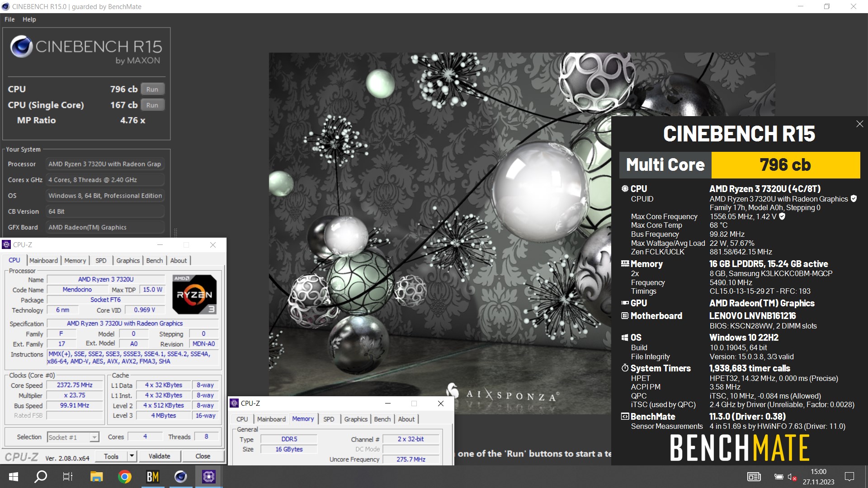Screen dimensions: 868x488
Task: Click the Ryzen logo in CPU-Z
Action: pos(194,295)
